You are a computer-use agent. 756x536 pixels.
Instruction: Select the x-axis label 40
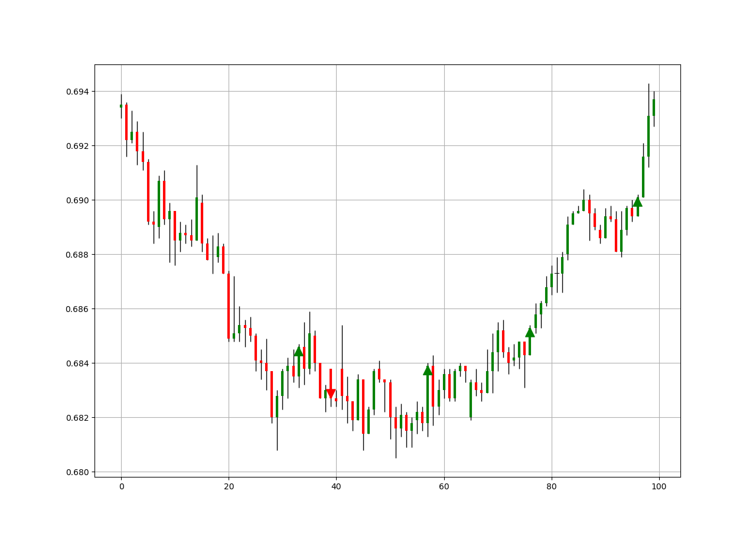pos(336,486)
